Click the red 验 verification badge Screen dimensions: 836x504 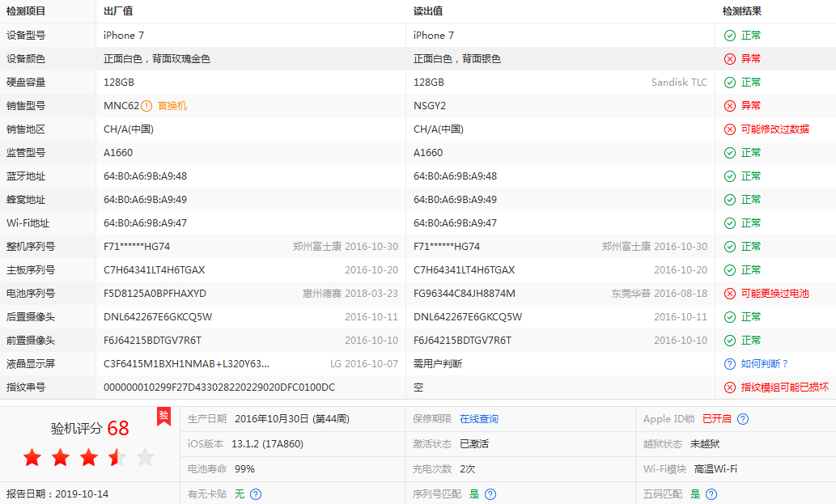pos(163,417)
